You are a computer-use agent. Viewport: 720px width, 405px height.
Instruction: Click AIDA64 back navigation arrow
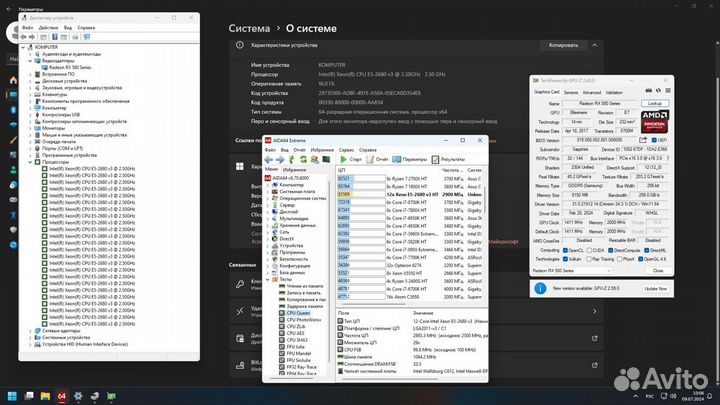click(269, 159)
